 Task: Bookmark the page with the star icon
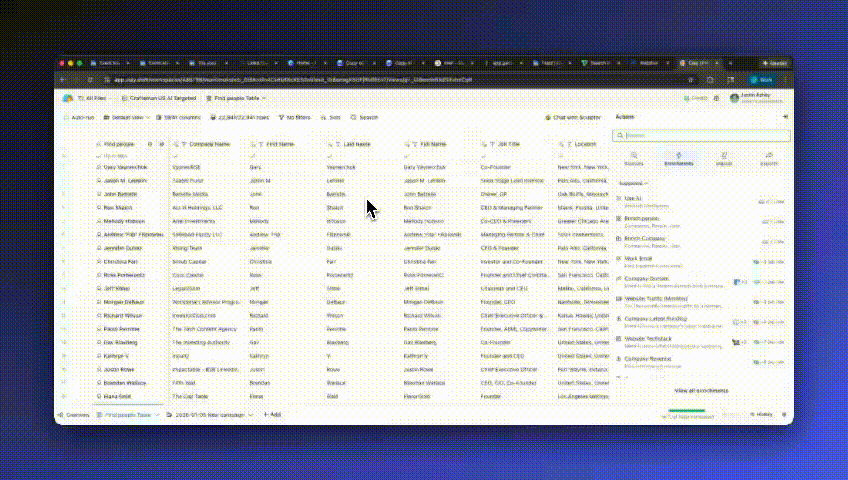click(x=690, y=80)
